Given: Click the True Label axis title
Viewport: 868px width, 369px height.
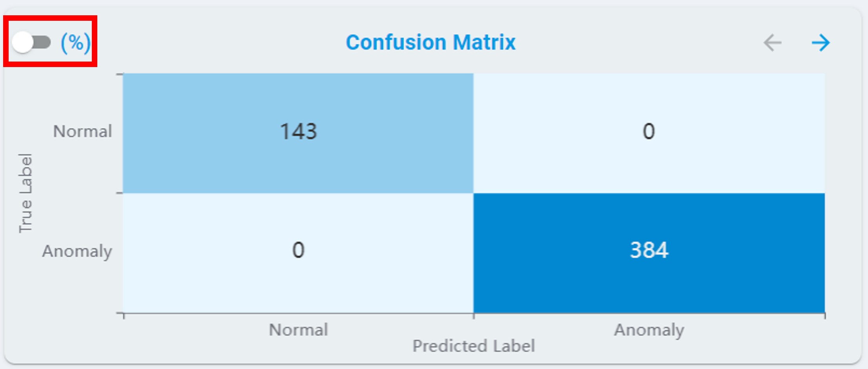Looking at the screenshot, I should coord(25,193).
